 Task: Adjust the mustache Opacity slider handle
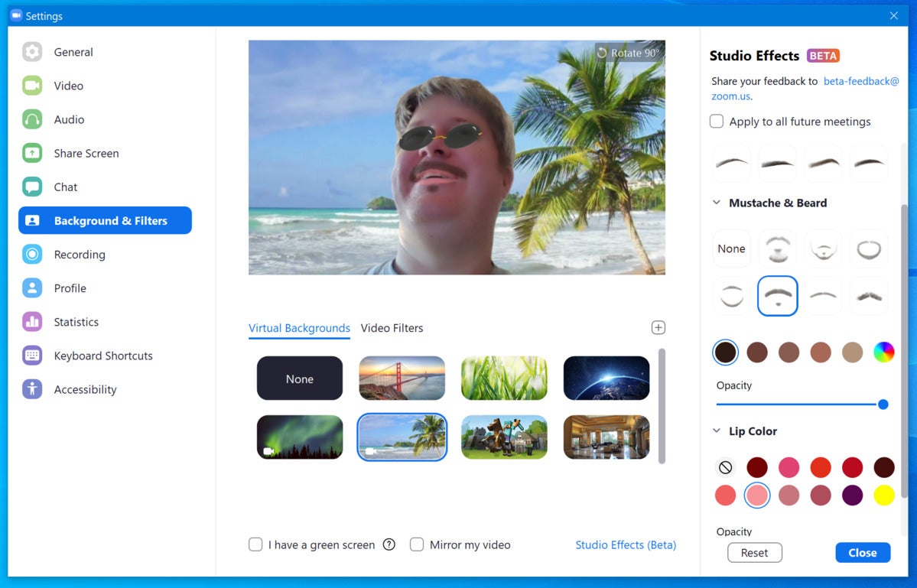[x=883, y=404]
